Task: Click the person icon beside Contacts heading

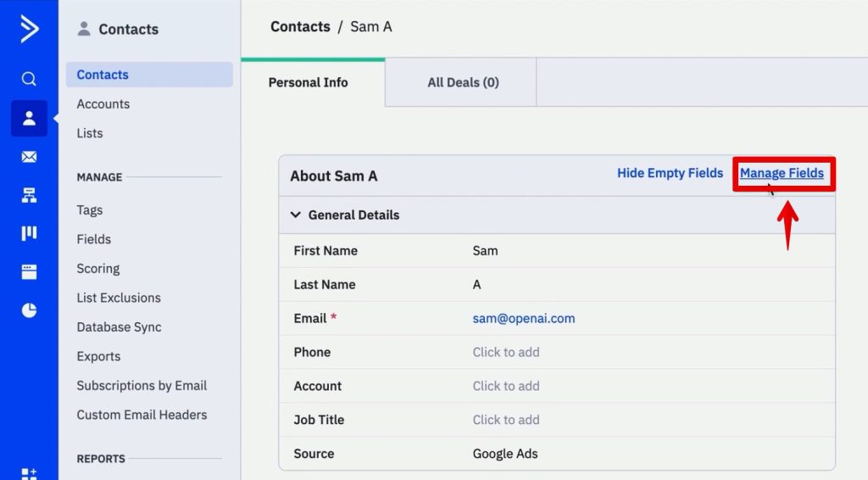Action: pyautogui.click(x=84, y=29)
